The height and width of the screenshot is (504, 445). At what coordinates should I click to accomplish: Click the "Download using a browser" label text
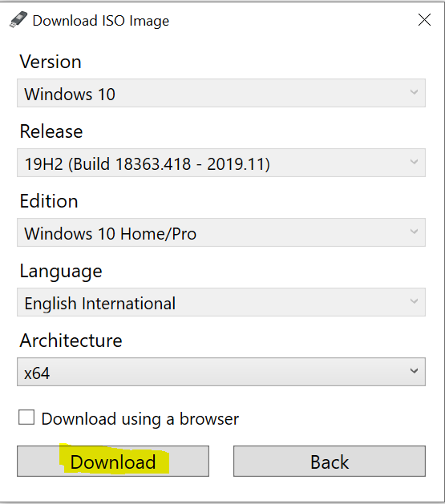click(140, 419)
